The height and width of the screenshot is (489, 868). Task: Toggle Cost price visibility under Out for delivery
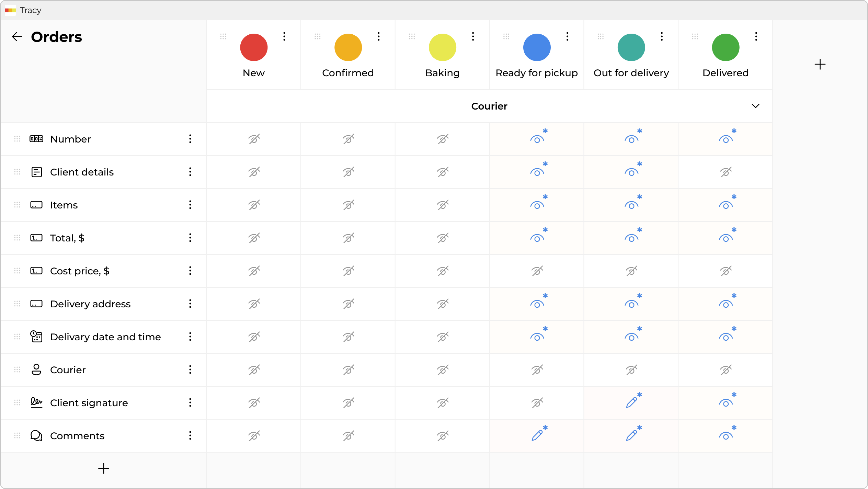tap(631, 271)
